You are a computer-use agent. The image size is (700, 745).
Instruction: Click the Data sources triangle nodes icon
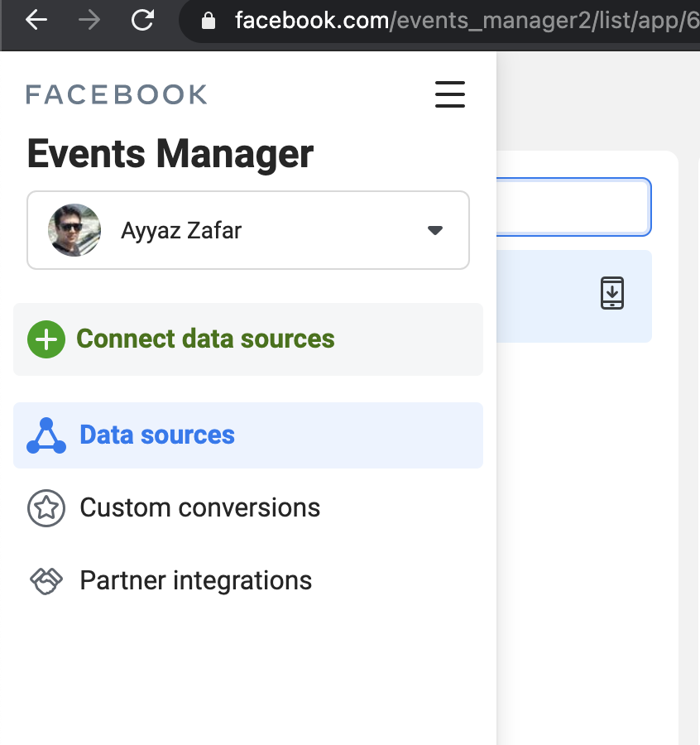(46, 435)
